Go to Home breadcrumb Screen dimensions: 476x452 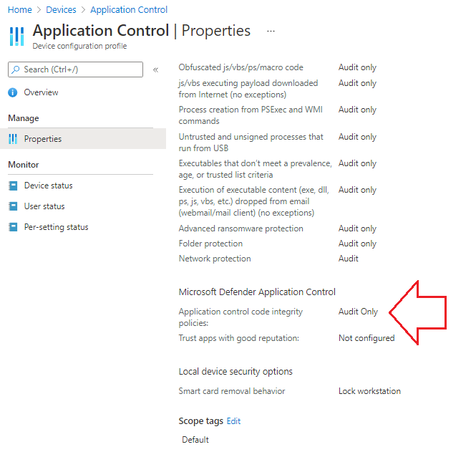point(20,10)
